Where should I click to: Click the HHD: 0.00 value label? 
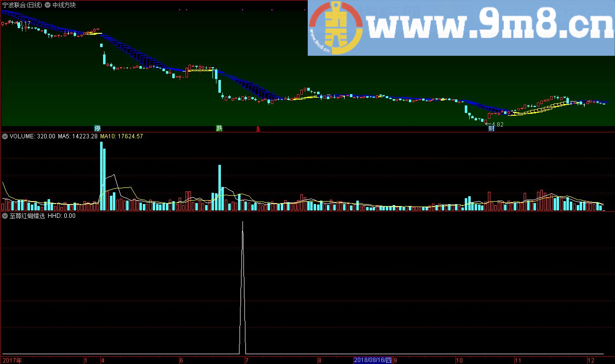[61, 216]
